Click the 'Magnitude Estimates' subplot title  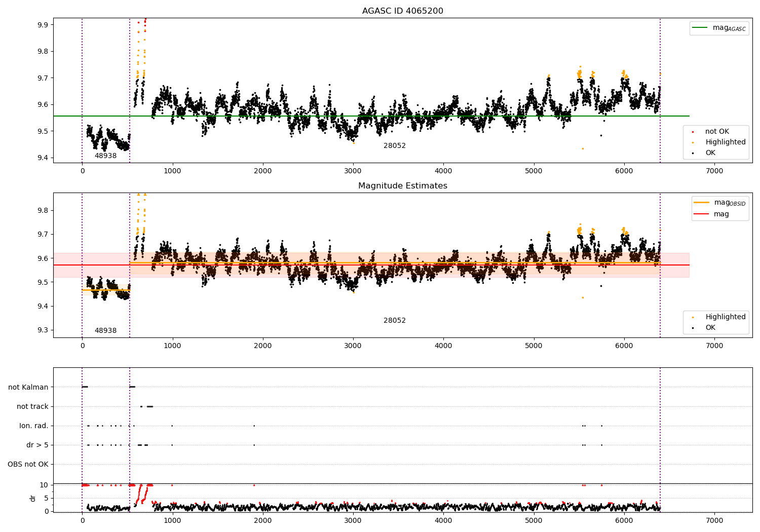[402, 186]
